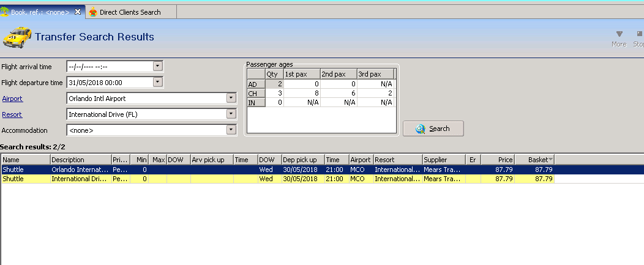Sort by Dep pick up column

click(x=304, y=160)
